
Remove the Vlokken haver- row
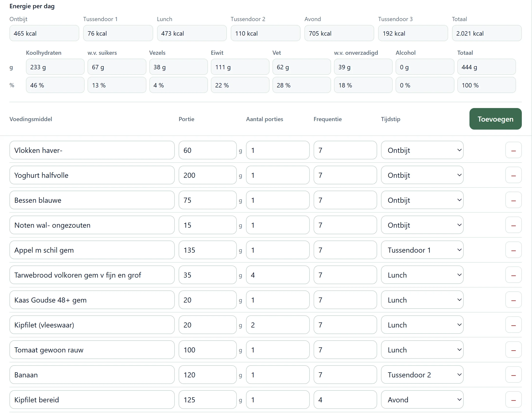[x=513, y=150]
